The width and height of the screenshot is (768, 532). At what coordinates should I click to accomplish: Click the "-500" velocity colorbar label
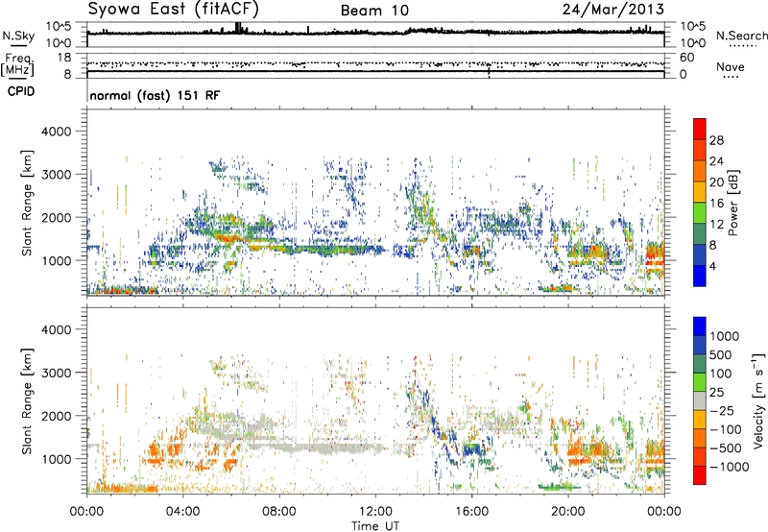click(x=726, y=448)
